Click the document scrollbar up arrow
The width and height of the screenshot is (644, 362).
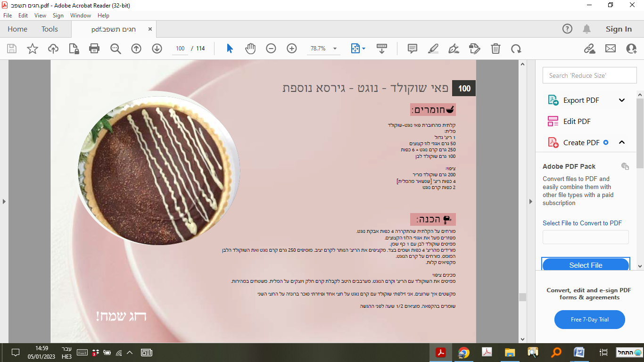(522, 64)
